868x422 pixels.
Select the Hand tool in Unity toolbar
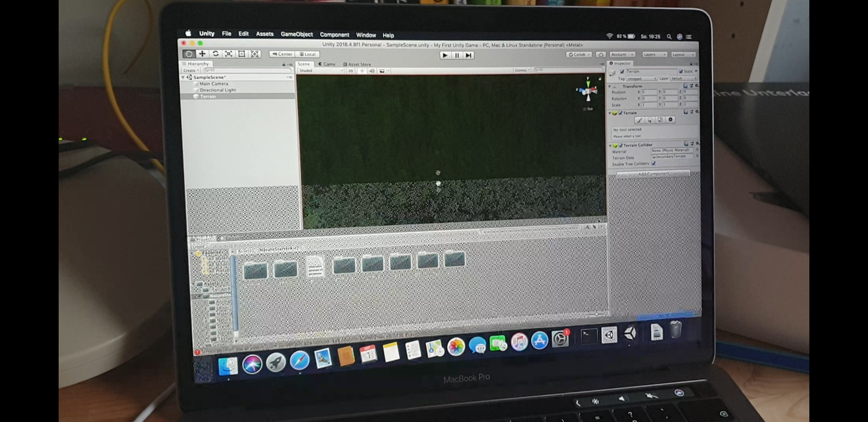(188, 54)
